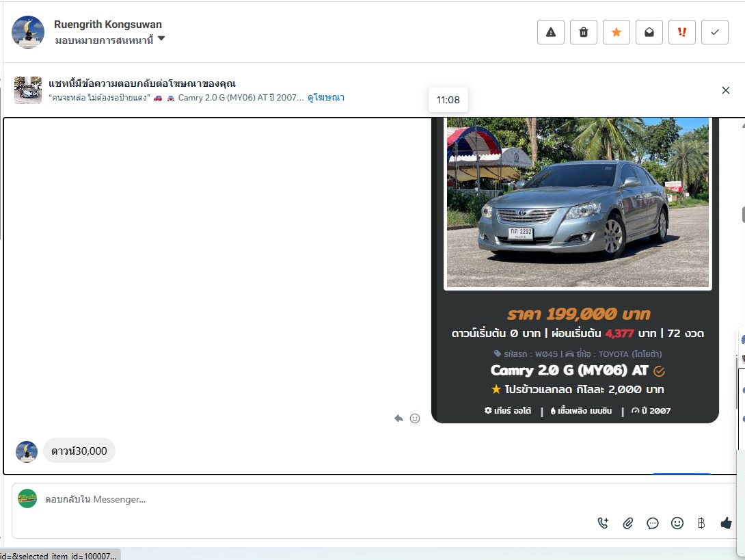Start a call with phone plus icon
Screen dimensions: 745x560
(603, 523)
